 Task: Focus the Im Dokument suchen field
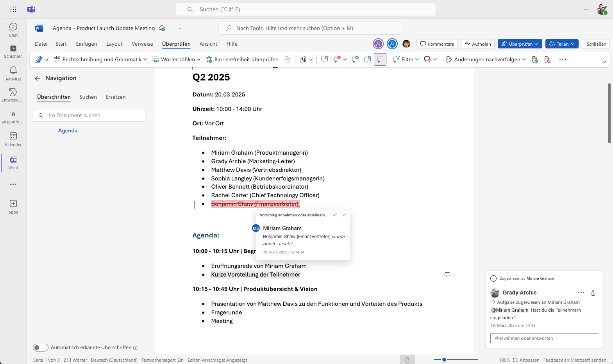(89, 115)
